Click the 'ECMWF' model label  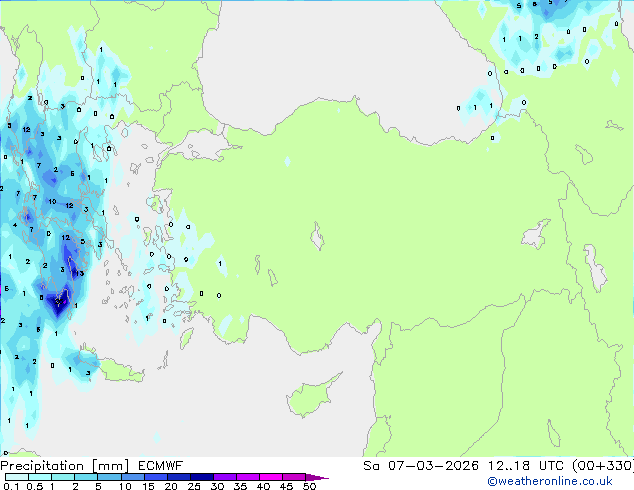tap(161, 466)
